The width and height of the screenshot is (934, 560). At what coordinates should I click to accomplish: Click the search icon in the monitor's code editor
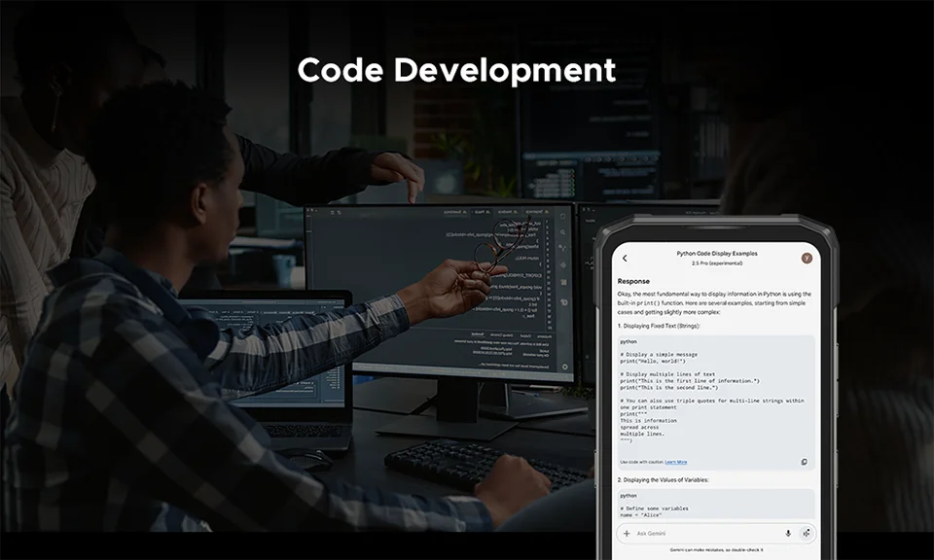point(564,231)
